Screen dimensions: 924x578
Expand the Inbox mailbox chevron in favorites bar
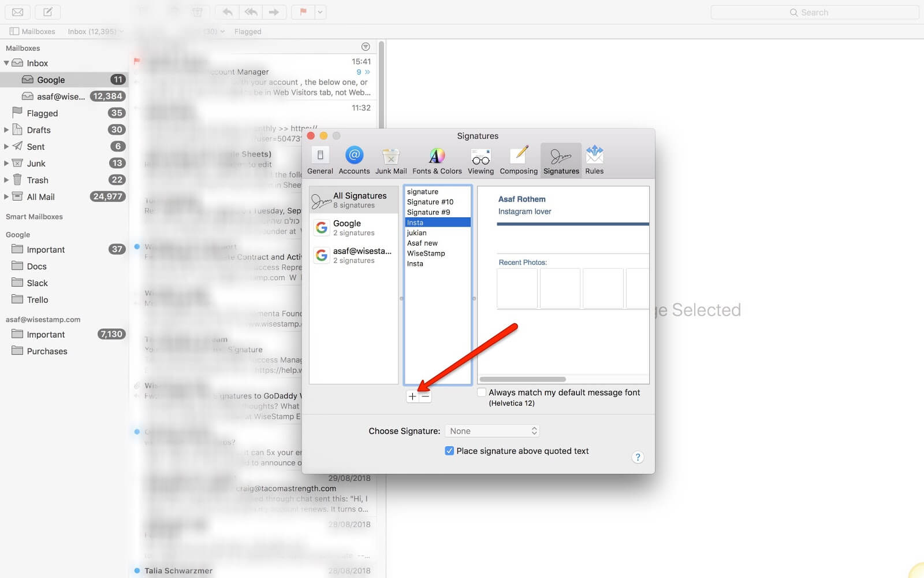(x=121, y=31)
